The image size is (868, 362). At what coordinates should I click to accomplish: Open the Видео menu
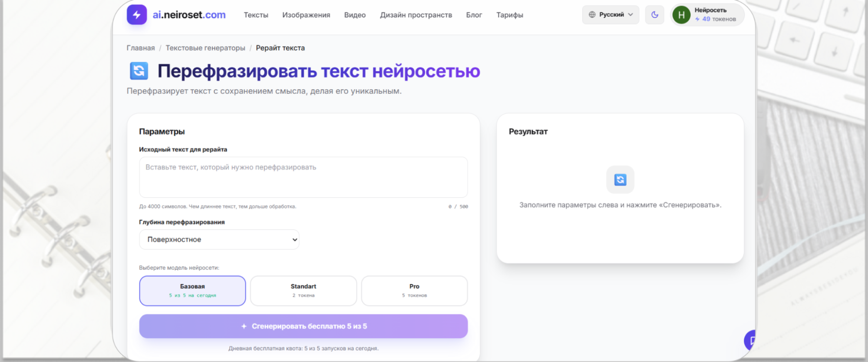tap(355, 15)
